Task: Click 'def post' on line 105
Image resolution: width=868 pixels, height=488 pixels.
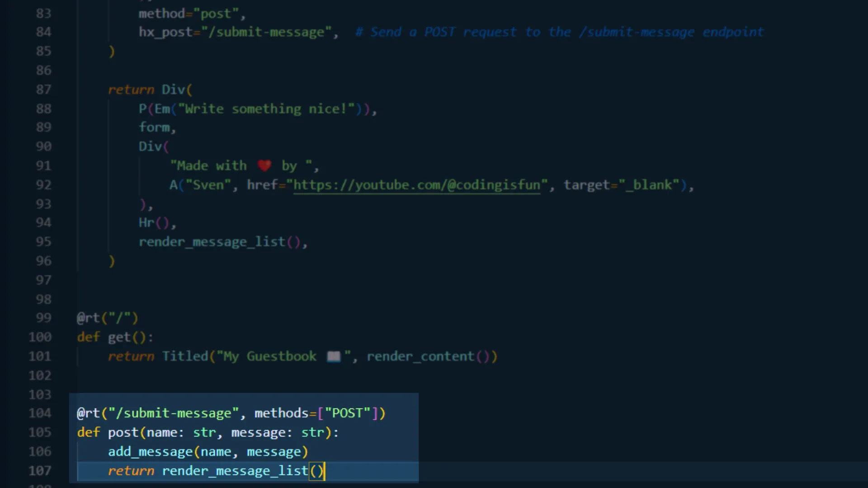Action: pos(108,432)
